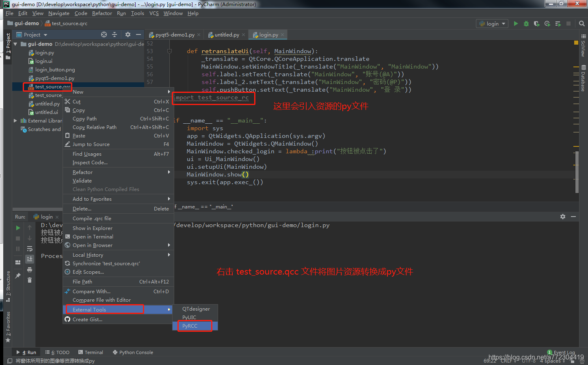Screen dimensions: 588x365
Task: Open the Structure side tool window
Action: pos(8,286)
